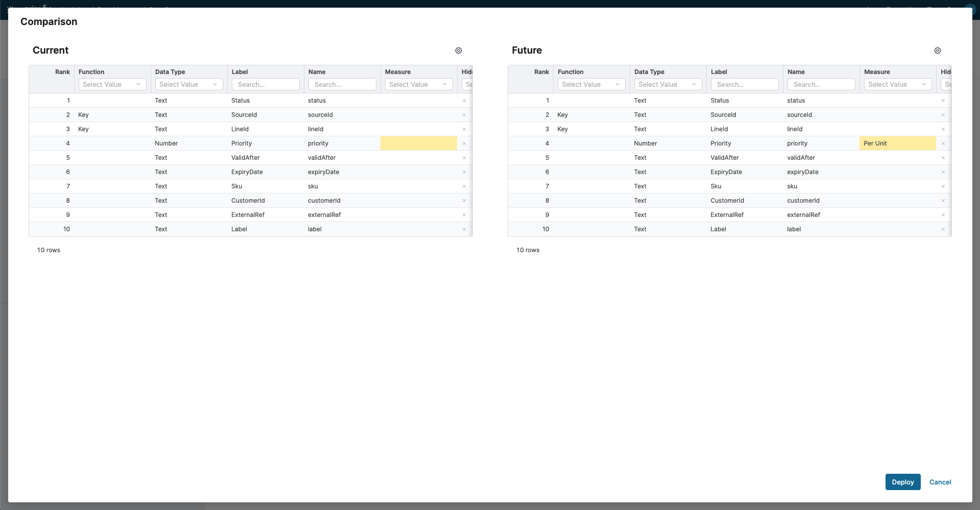Click the x icon in Future Label row
The width and height of the screenshot is (980, 510).
pos(943,229)
